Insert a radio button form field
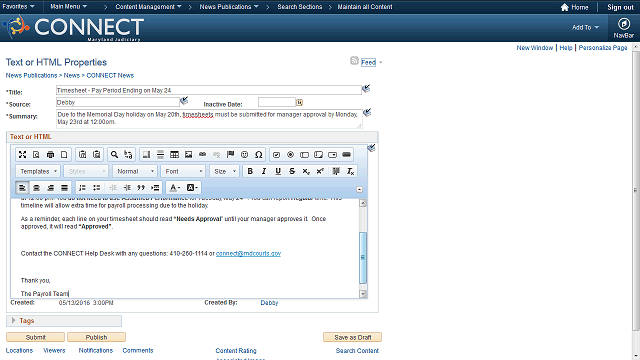 click(290, 155)
